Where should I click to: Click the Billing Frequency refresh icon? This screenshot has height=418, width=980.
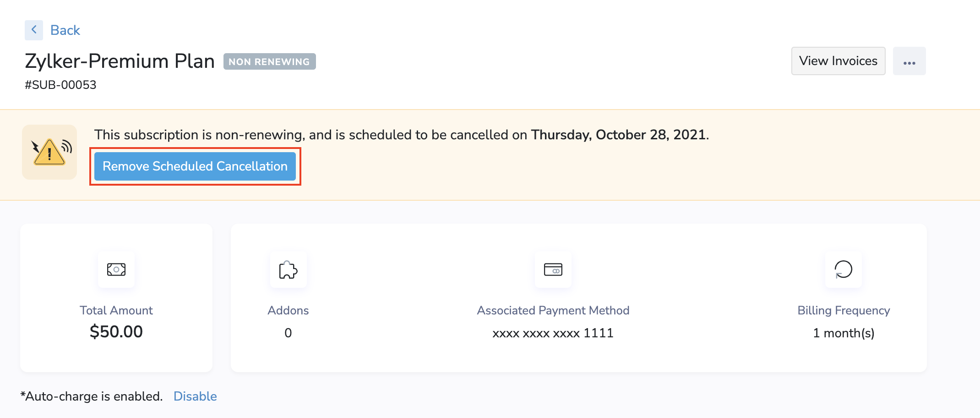point(843,269)
